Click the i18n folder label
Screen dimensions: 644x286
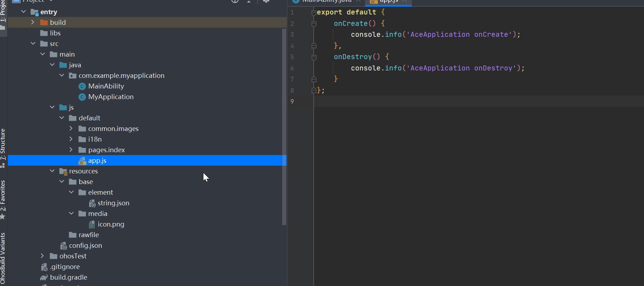click(x=95, y=139)
